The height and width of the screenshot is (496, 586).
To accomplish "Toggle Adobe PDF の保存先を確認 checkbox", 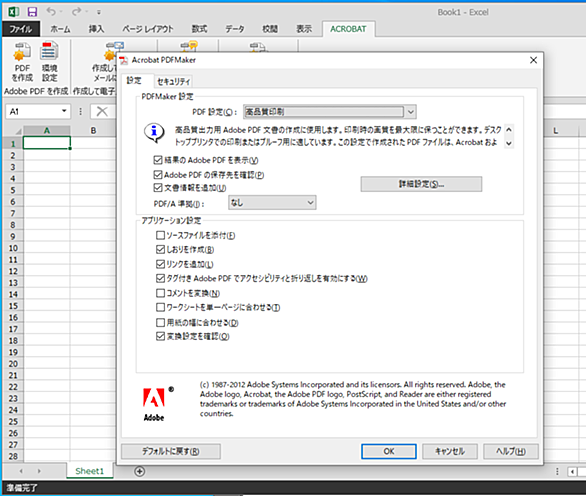I will [158, 175].
